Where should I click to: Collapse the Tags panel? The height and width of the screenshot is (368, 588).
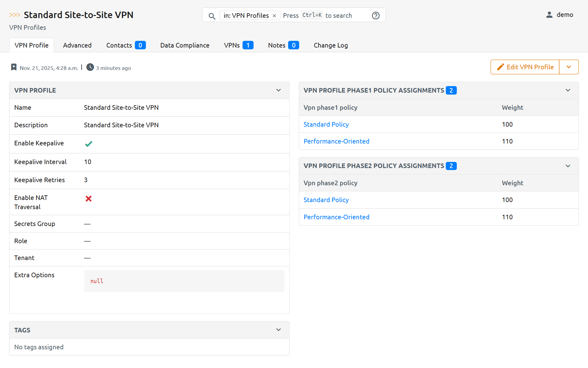click(x=278, y=330)
